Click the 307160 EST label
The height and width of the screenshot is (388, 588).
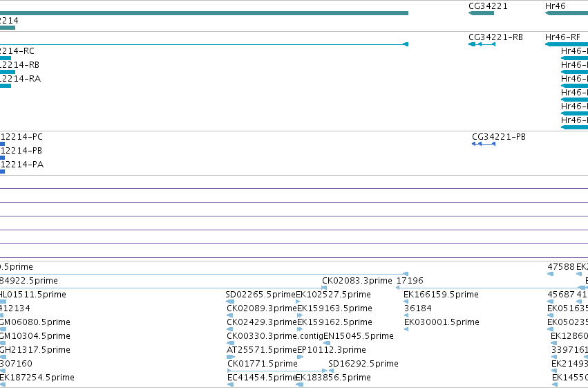tap(16, 364)
